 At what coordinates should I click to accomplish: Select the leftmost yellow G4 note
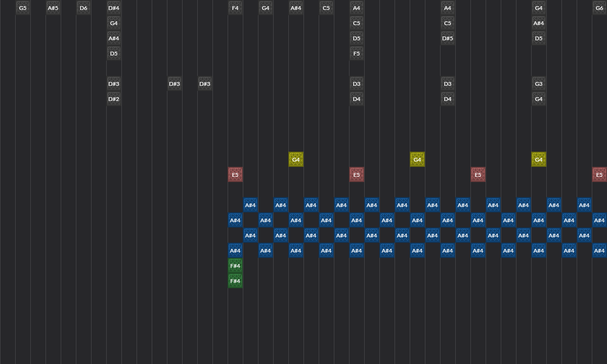[296, 160]
